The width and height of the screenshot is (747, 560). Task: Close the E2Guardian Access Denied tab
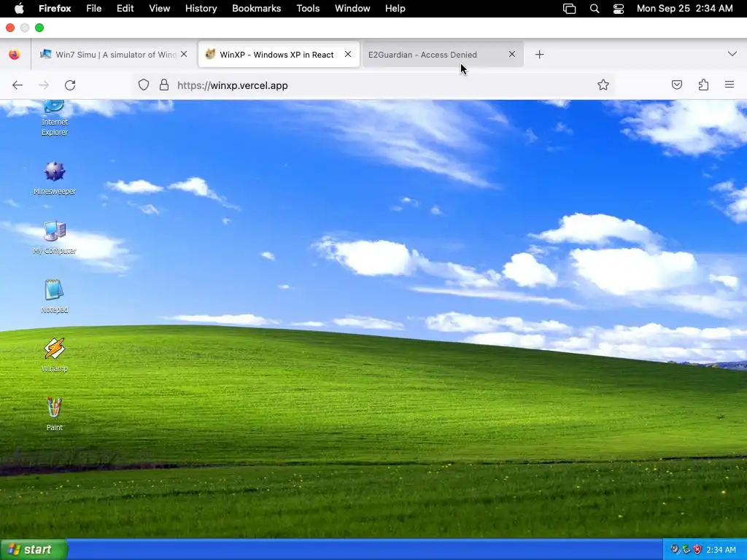(x=512, y=54)
